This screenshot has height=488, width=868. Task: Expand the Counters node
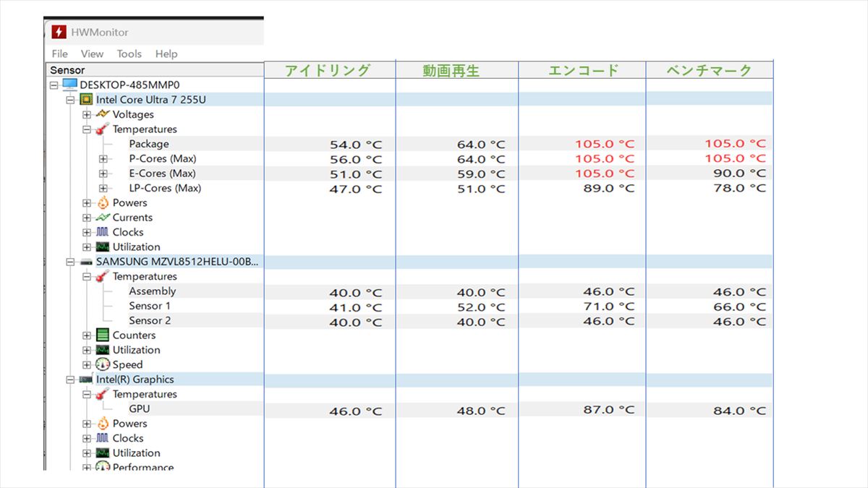[87, 335]
